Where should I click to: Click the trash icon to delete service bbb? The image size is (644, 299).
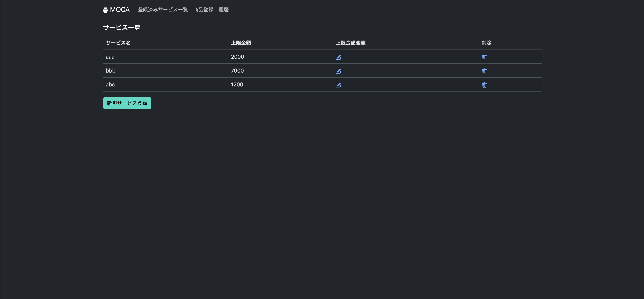[x=484, y=71]
